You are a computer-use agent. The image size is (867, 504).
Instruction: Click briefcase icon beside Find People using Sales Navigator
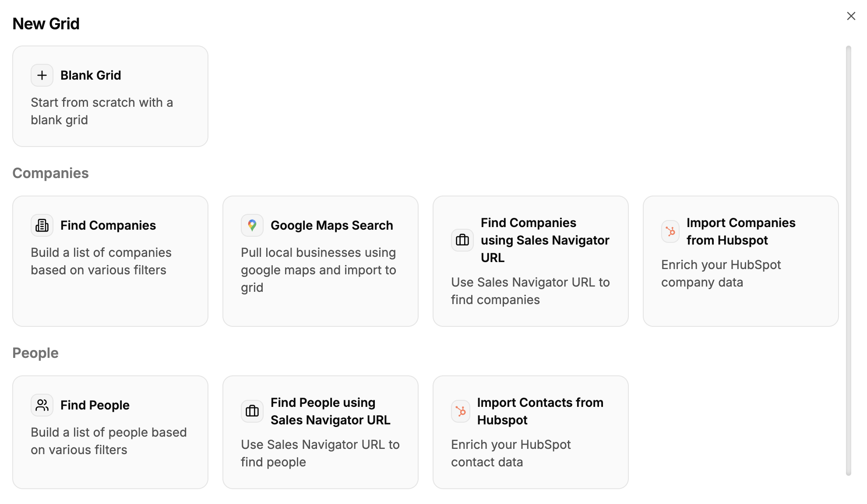click(252, 411)
